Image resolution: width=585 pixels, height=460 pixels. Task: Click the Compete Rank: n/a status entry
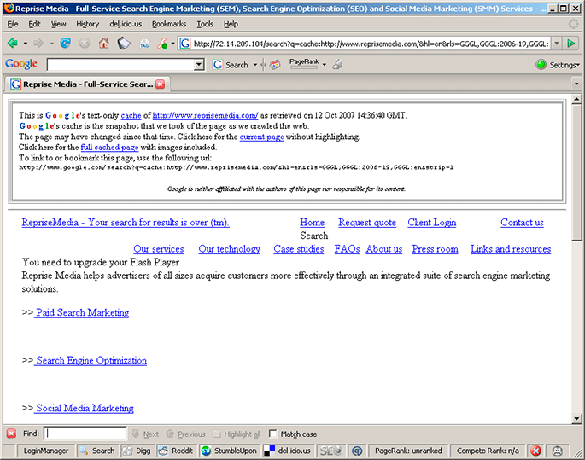click(x=488, y=451)
